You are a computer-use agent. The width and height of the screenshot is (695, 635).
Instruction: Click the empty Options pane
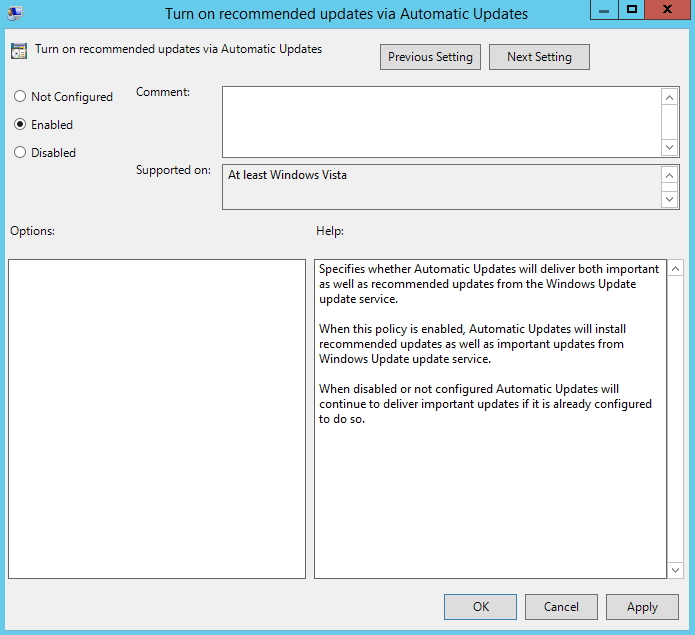tap(157, 419)
